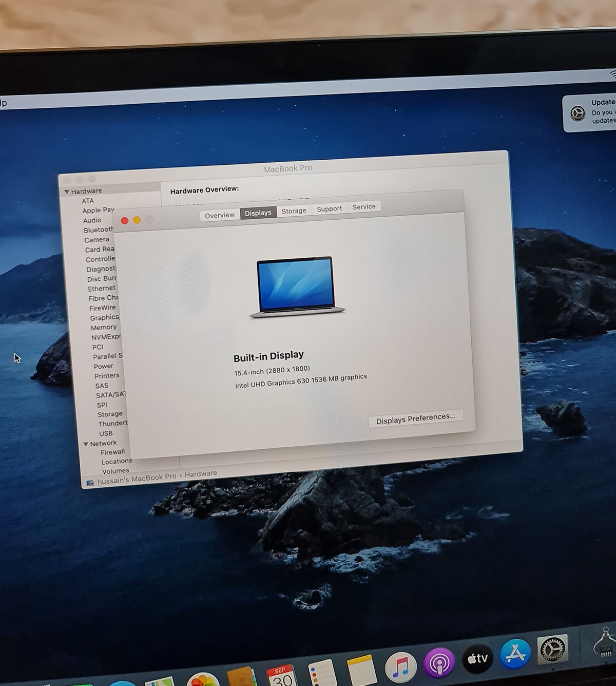Click the Displays Preferences... button
The height and width of the screenshot is (686, 616).
coord(416,418)
